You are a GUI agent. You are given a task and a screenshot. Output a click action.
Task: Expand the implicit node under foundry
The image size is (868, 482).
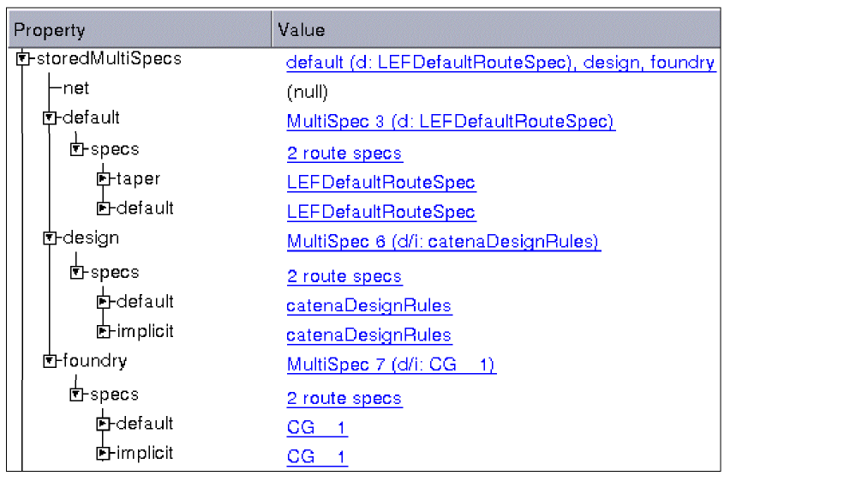tap(104, 453)
